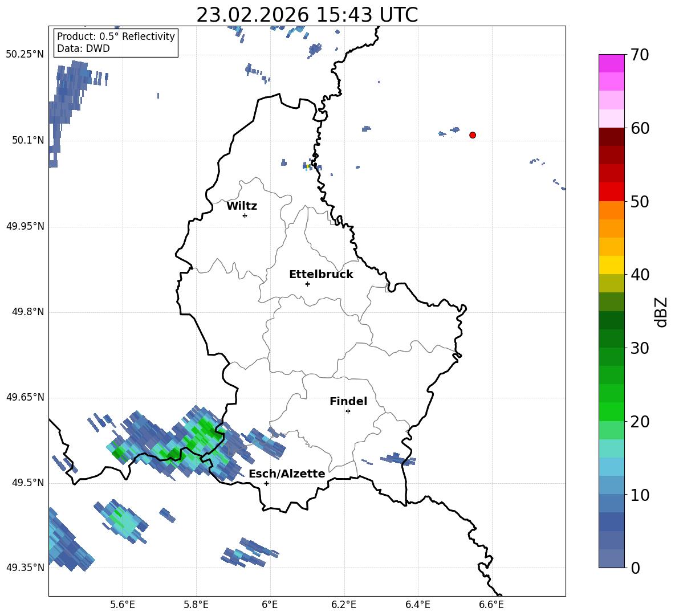Click the 49.5°N latitude label
This screenshot has height=616, width=675.
28,483
